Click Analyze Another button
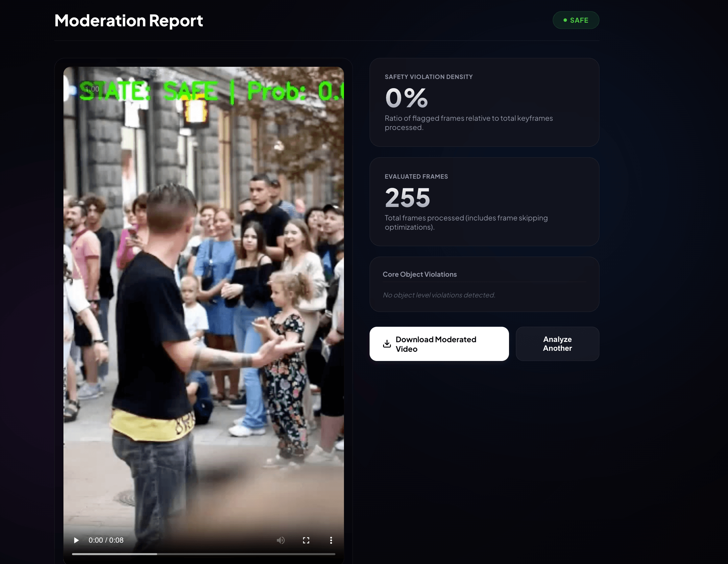 point(557,344)
